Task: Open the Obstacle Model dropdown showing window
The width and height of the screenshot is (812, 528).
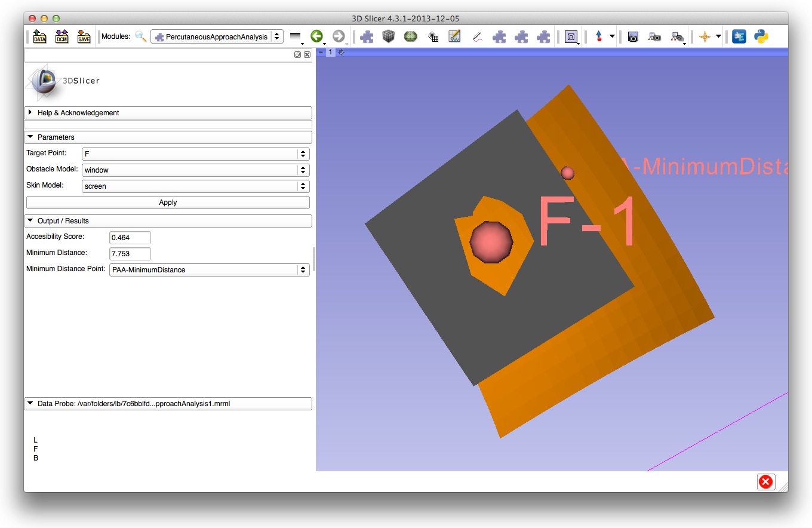Action: [x=195, y=170]
